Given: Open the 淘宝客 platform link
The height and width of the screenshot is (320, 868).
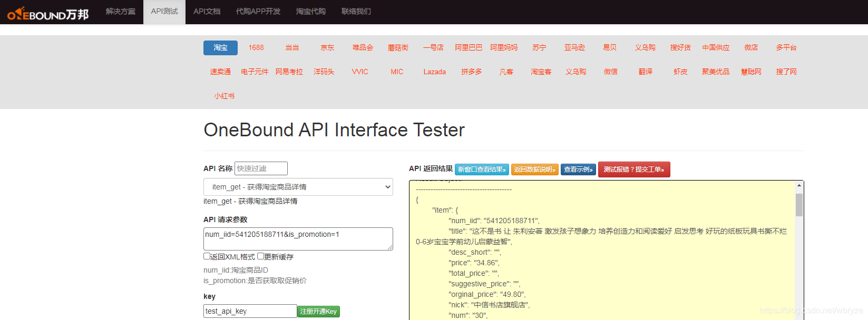Looking at the screenshot, I should point(541,72).
